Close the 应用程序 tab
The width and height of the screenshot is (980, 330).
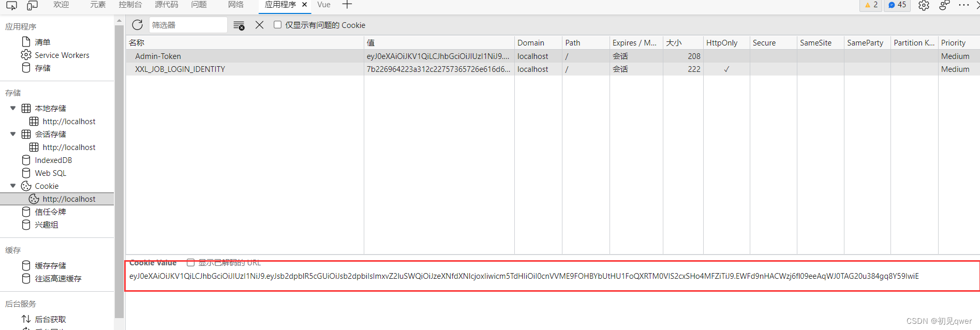pyautogui.click(x=305, y=5)
